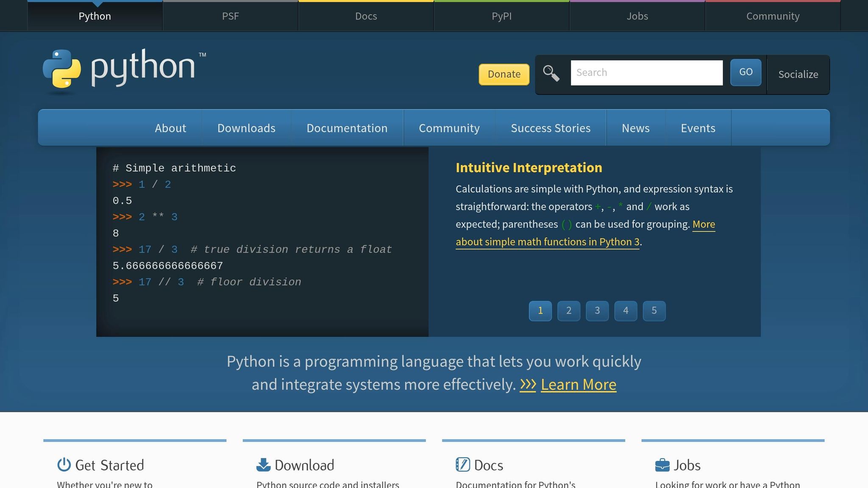Click the yellow Donate button

(504, 74)
